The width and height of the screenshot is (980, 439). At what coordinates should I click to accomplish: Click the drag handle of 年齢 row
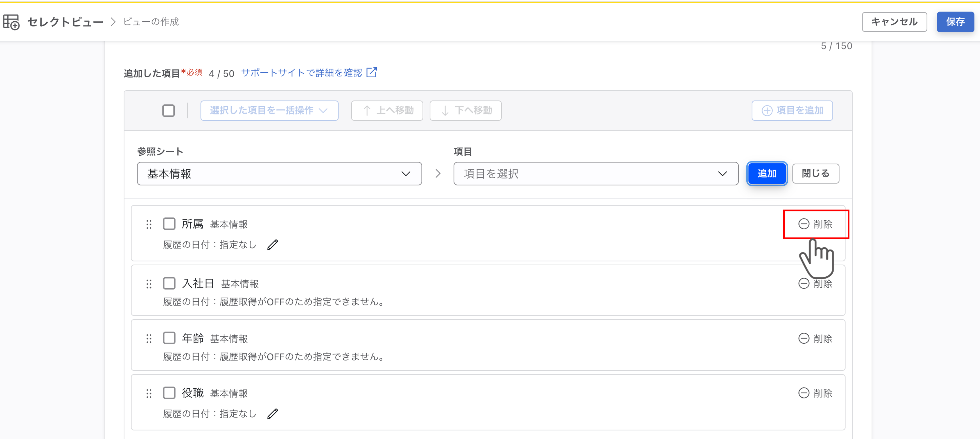coord(149,339)
